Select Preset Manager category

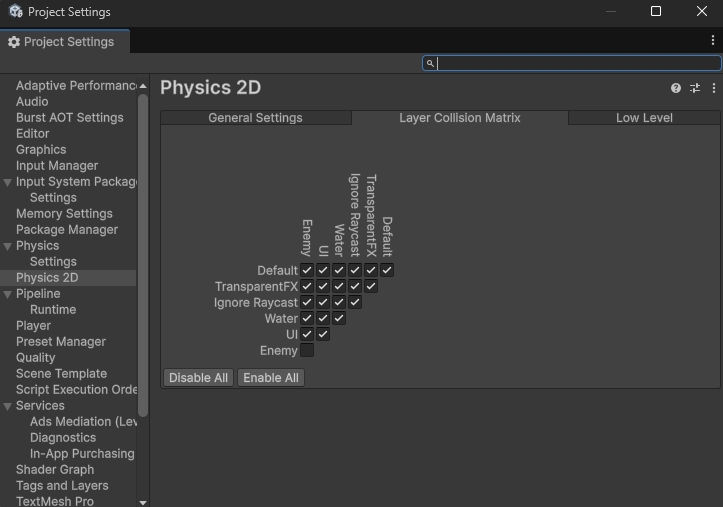[61, 342]
